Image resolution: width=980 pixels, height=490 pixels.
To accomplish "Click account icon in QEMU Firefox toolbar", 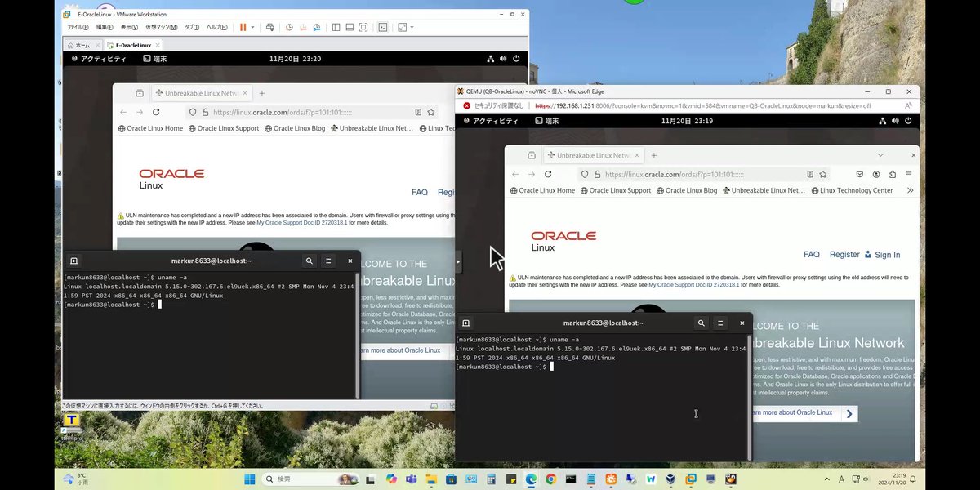I will 876,174.
